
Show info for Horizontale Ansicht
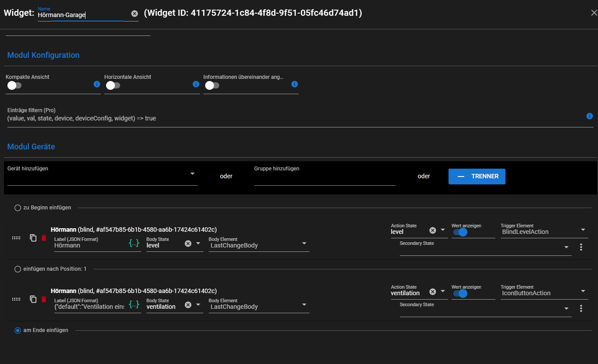coord(196,84)
